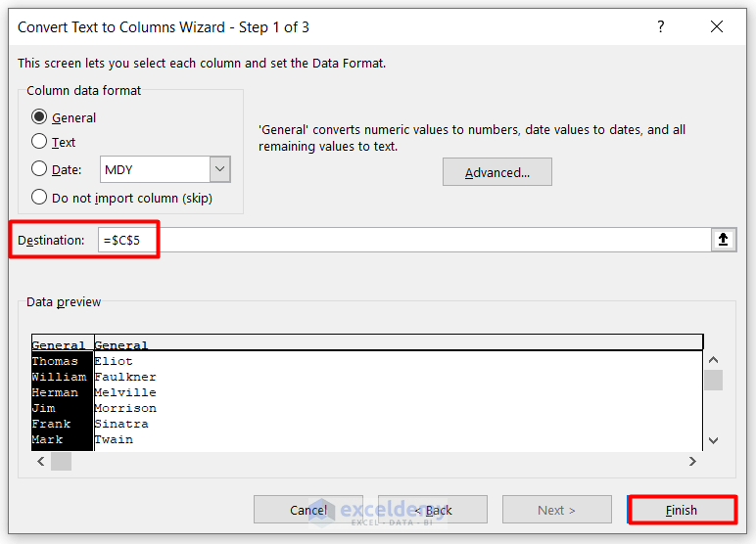Click the Cancel button
The height and width of the screenshot is (544, 756).
(x=308, y=510)
